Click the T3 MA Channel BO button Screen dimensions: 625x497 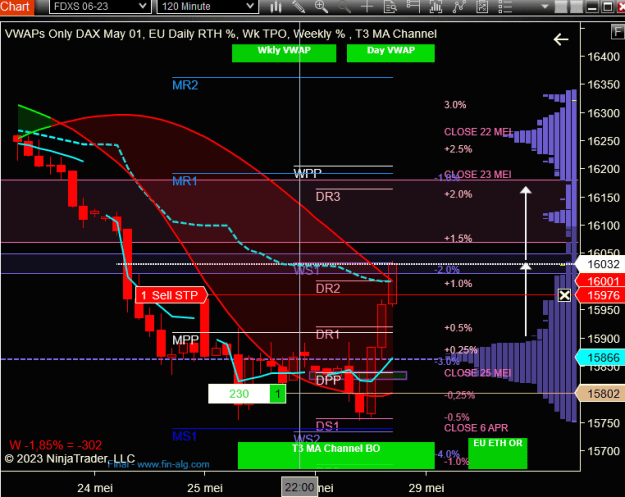336,455
